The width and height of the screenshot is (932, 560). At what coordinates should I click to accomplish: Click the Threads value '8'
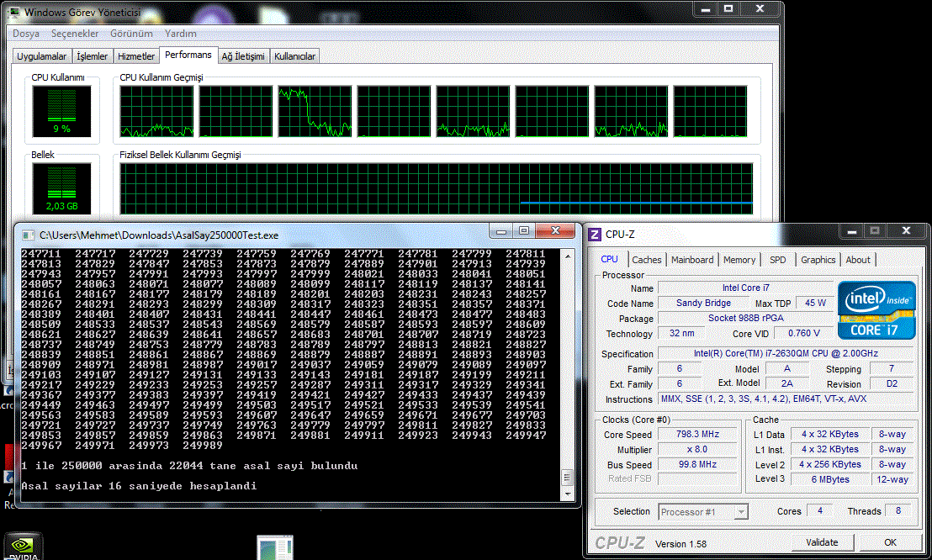898,510
